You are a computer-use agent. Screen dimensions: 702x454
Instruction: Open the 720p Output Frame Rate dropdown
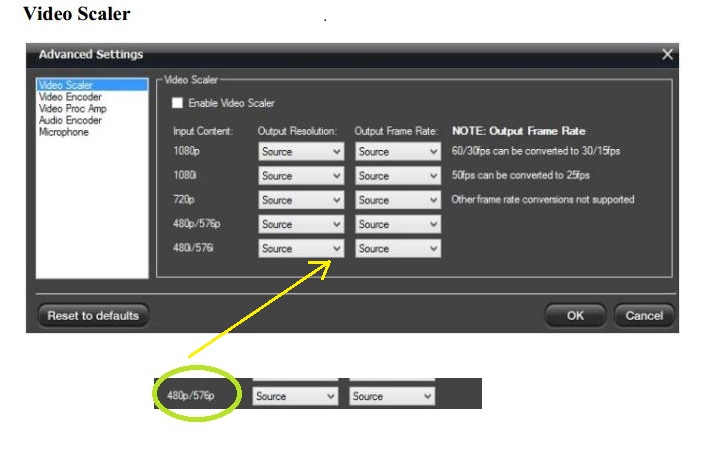(x=398, y=200)
